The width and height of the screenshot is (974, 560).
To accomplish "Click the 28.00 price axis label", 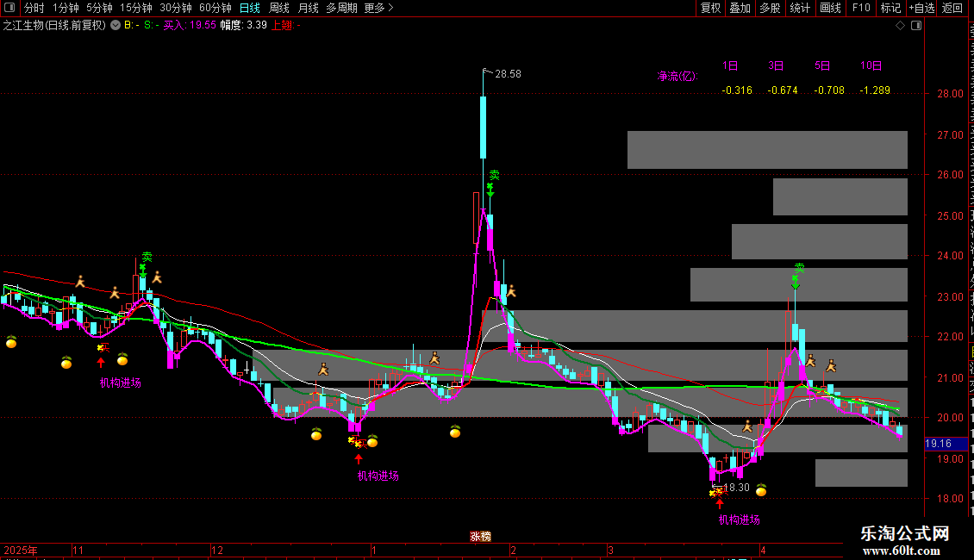I will click(951, 94).
